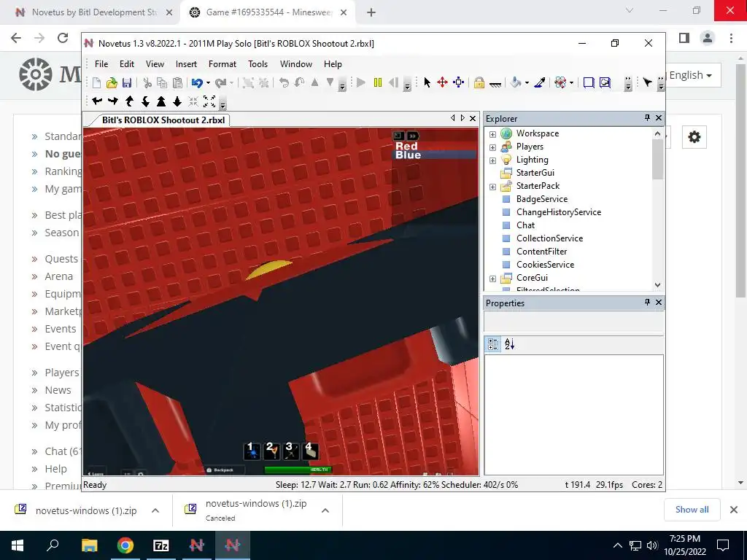Select StarterGui in the Explorer

click(x=535, y=173)
